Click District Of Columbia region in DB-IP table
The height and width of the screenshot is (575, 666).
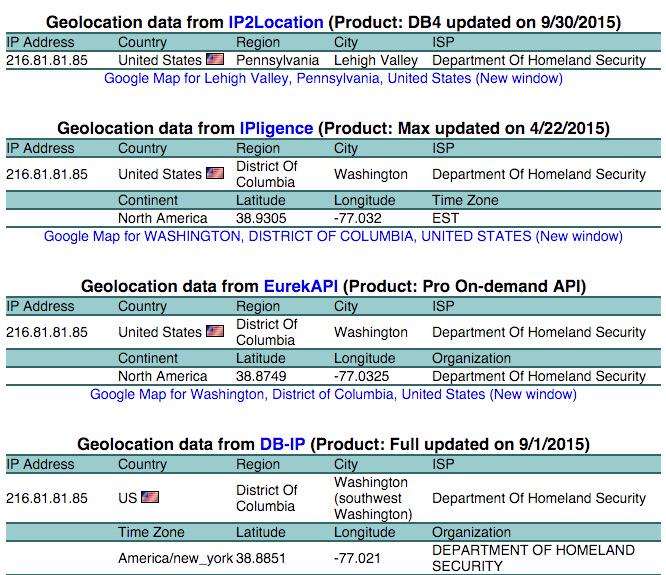(x=266, y=498)
